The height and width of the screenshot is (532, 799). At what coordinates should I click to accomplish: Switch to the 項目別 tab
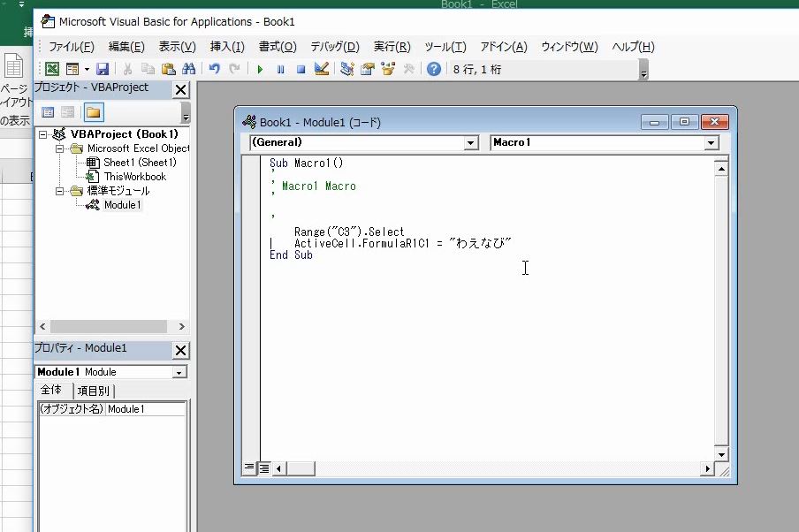point(94,391)
